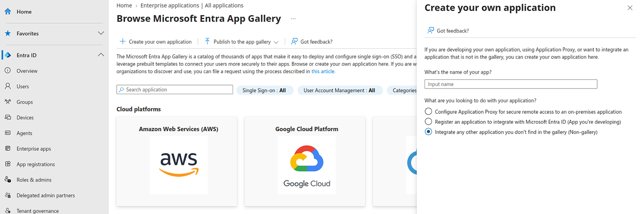
Task: Open Users in the sidebar menu
Action: [23, 86]
